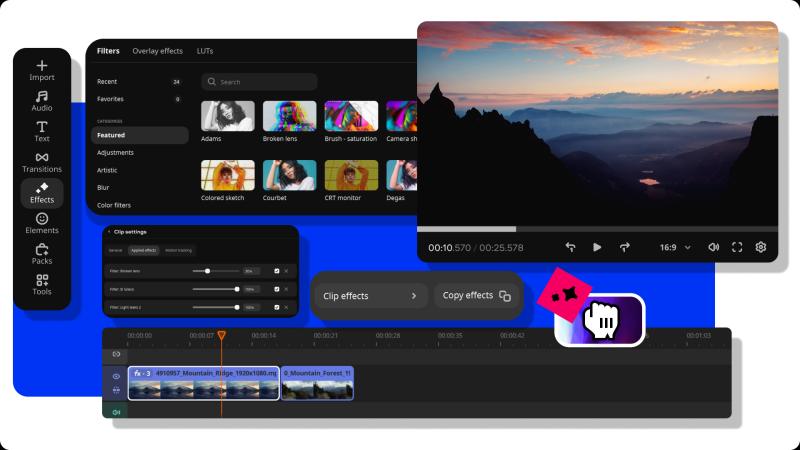Enter fullscreen preview mode
This screenshot has width=800, height=450.
737,247
